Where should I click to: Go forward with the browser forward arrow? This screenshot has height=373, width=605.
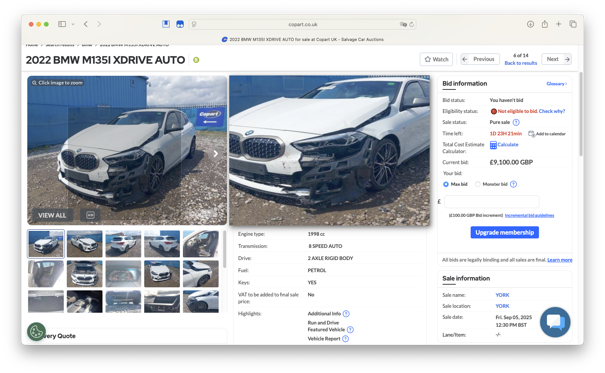(x=99, y=24)
